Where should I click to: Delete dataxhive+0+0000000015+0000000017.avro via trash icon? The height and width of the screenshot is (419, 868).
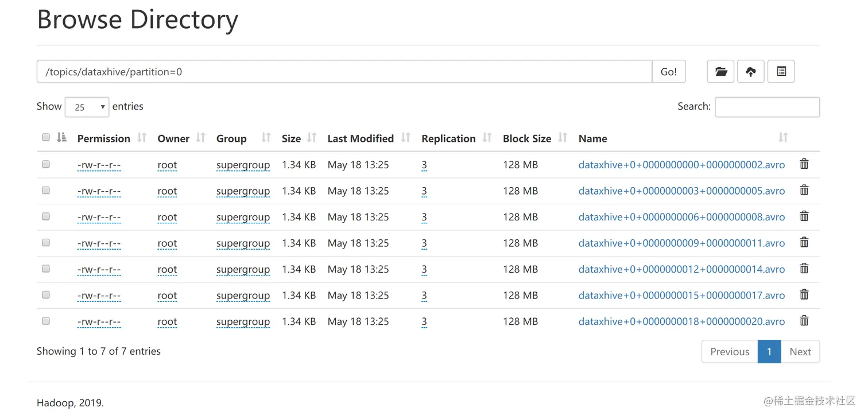[804, 294]
